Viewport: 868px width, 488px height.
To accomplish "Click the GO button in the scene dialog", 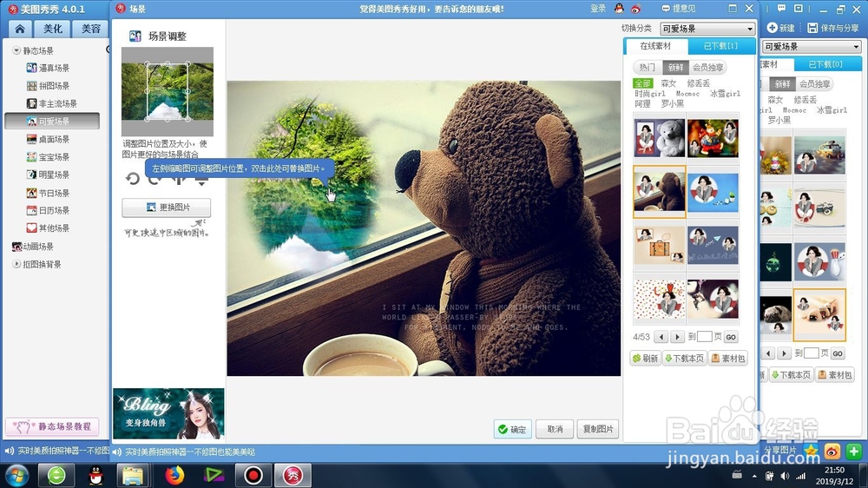I will pyautogui.click(x=731, y=337).
